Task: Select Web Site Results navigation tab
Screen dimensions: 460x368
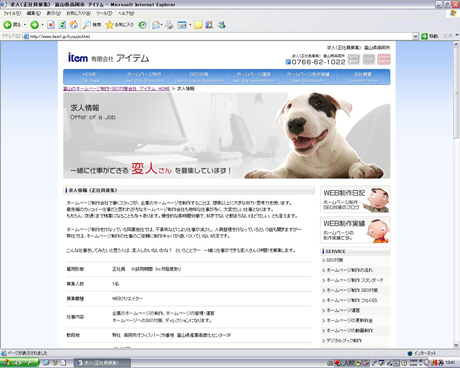Action: (308, 77)
